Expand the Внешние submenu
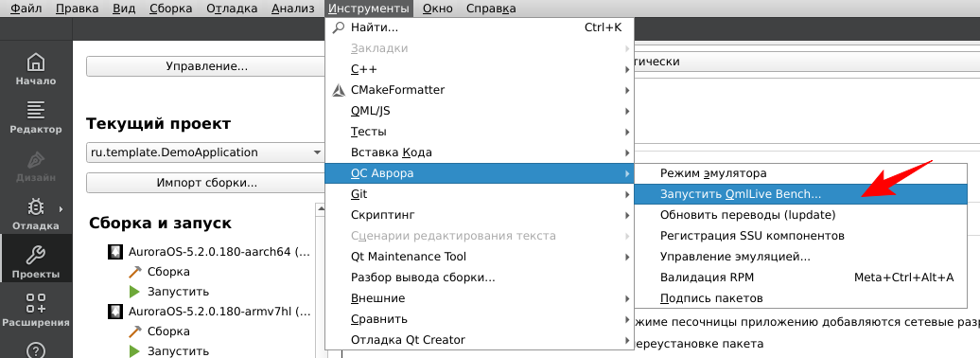The height and width of the screenshot is (358, 980). click(480, 298)
